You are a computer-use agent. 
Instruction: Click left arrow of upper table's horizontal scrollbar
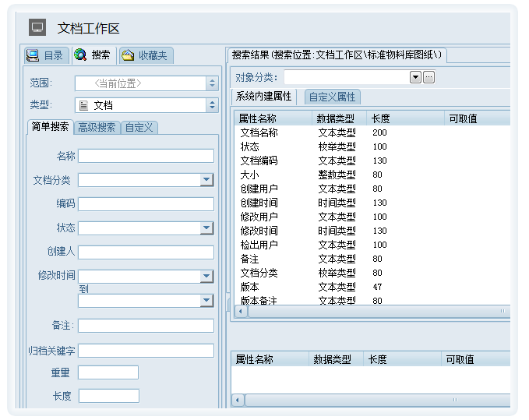click(241, 311)
